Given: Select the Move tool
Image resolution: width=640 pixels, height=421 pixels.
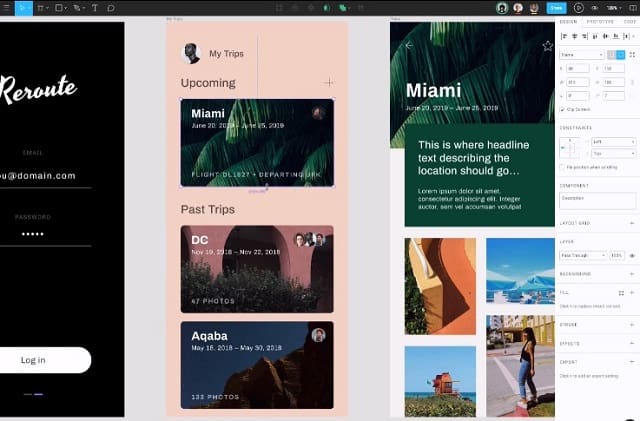Looking at the screenshot, I should click(x=24, y=8).
